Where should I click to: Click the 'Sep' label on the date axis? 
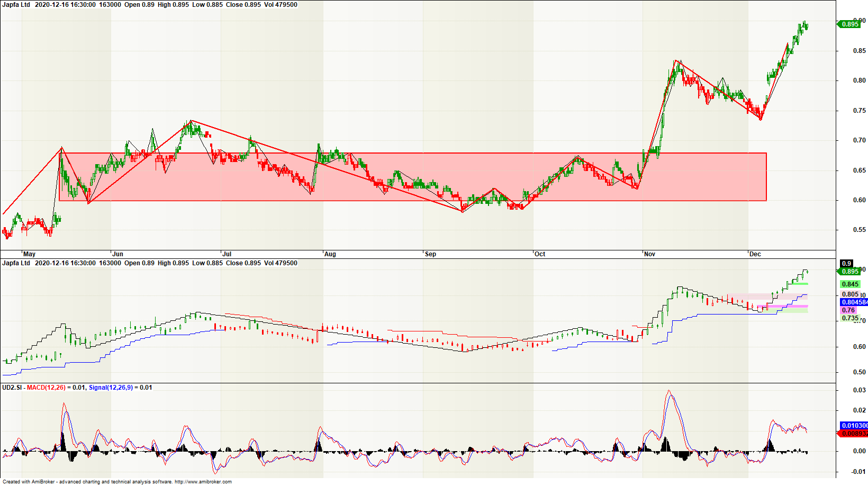tap(431, 254)
